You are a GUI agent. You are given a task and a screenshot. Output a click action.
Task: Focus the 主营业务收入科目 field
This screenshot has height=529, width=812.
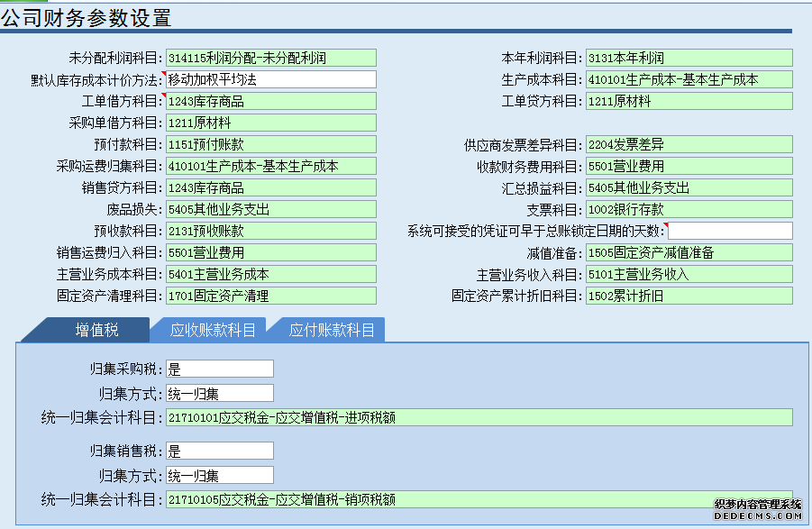689,274
